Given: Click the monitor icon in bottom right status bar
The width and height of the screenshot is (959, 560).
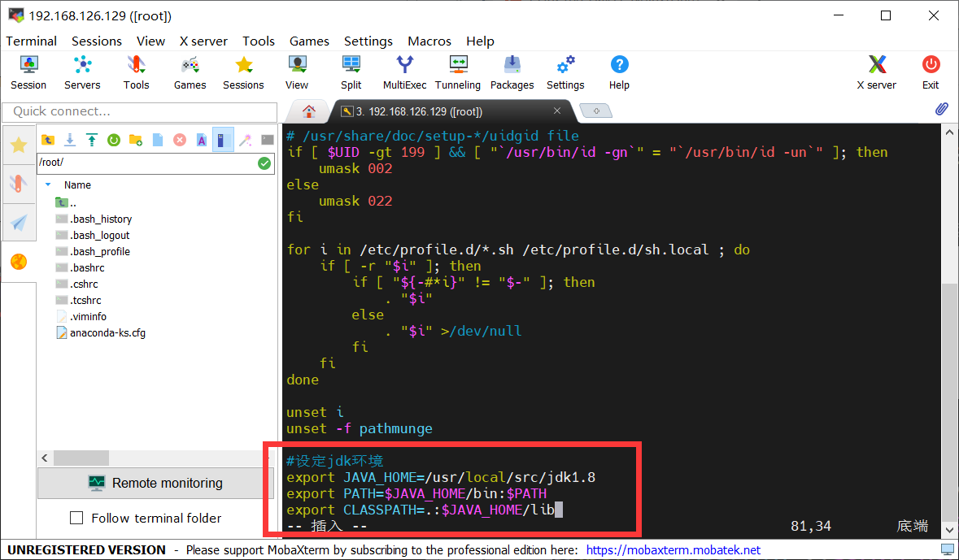Looking at the screenshot, I should click(947, 549).
